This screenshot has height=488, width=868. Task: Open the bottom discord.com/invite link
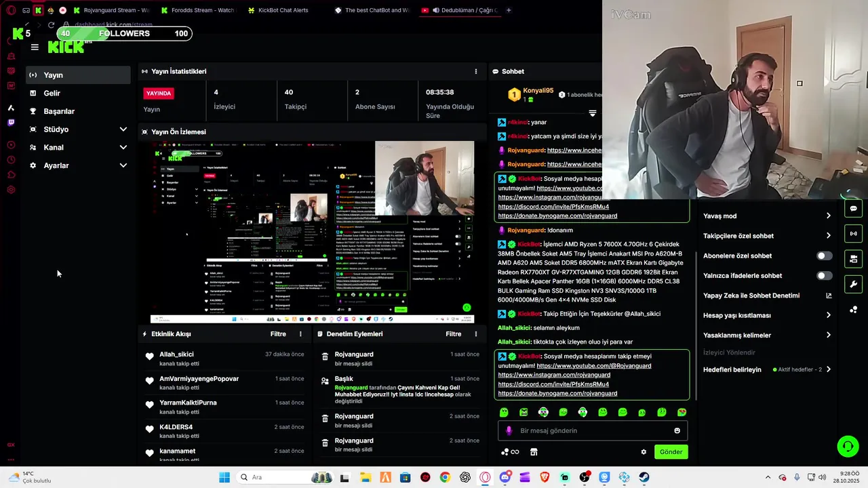coord(553,384)
